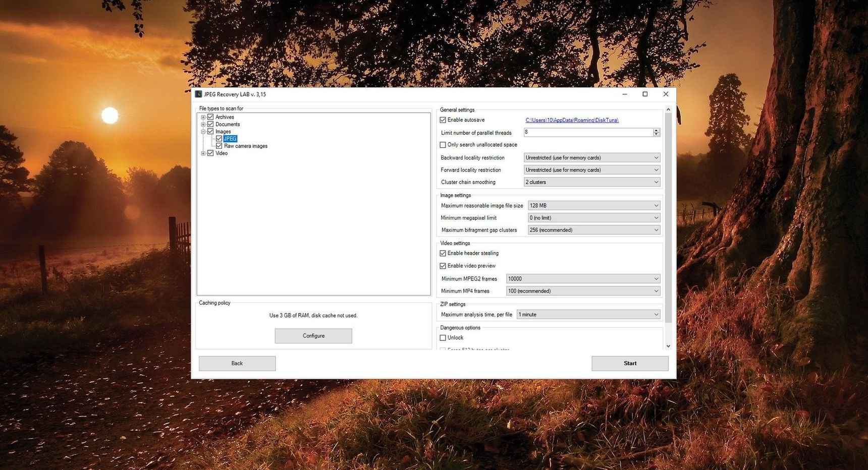Uncheck the Images file type checkbox
The height and width of the screenshot is (470, 868).
coord(210,132)
